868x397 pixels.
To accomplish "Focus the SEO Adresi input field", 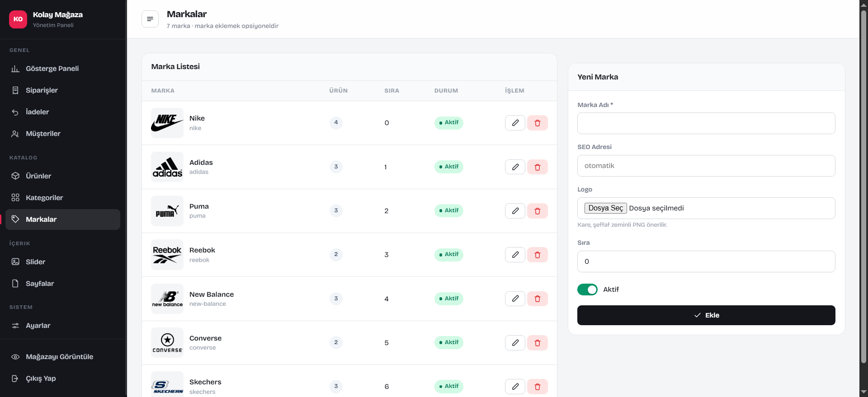I will 706,166.
